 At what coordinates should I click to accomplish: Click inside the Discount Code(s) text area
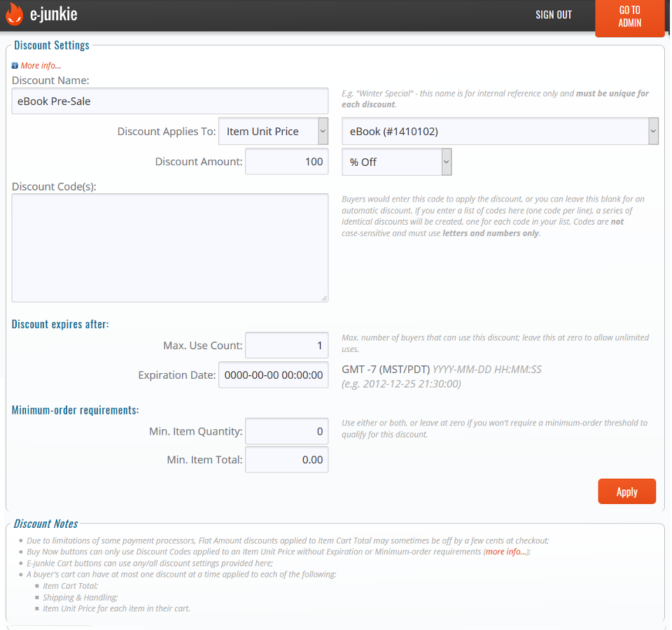point(170,248)
